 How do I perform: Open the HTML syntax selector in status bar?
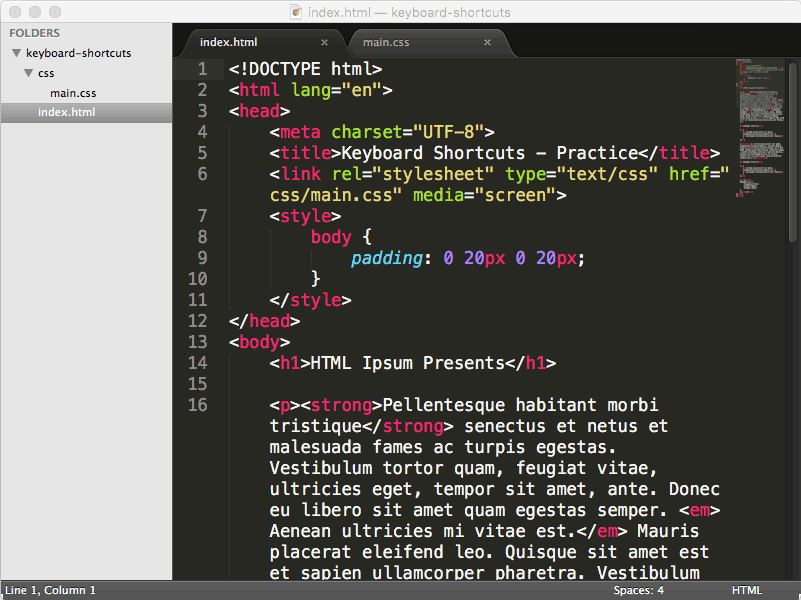click(x=746, y=590)
